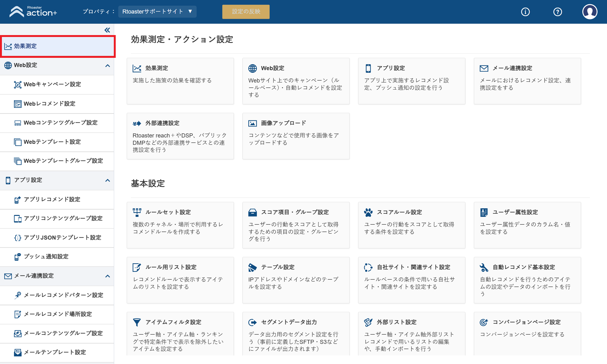Click the アプリコンテンツグループ設定 icon
This screenshot has height=364, width=607.
pyautogui.click(x=18, y=218)
